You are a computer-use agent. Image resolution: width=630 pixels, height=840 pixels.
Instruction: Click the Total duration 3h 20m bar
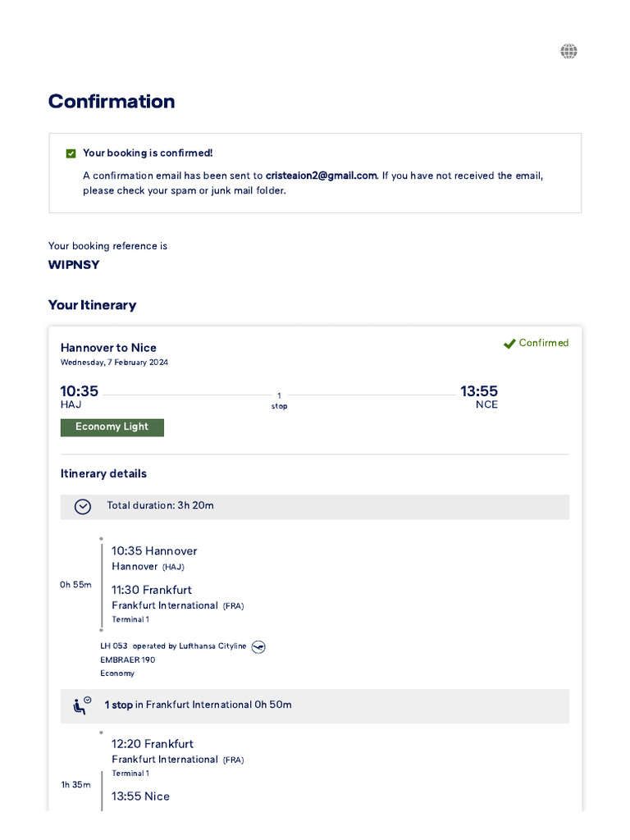pyautogui.click(x=314, y=506)
